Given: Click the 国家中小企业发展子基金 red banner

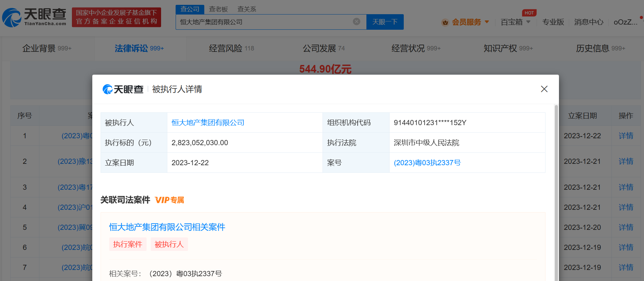Looking at the screenshot, I should coord(116,17).
